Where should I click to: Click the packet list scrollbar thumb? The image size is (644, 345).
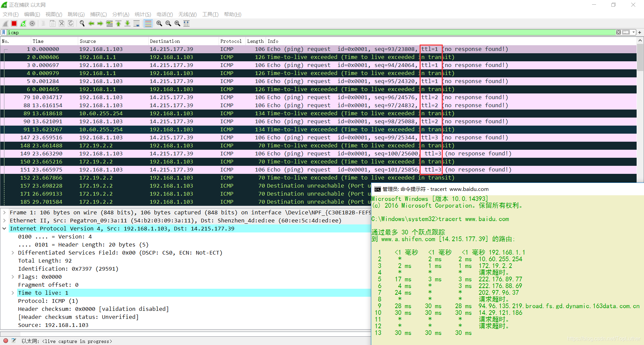[640, 57]
